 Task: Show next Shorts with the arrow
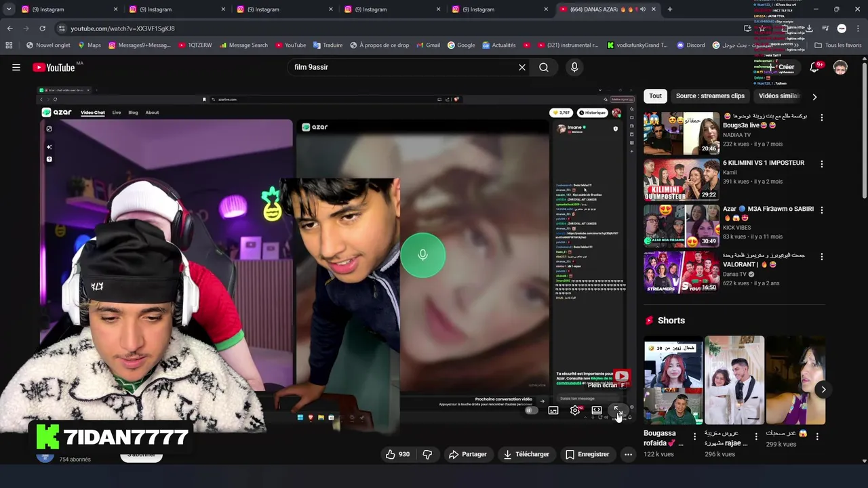pos(823,389)
